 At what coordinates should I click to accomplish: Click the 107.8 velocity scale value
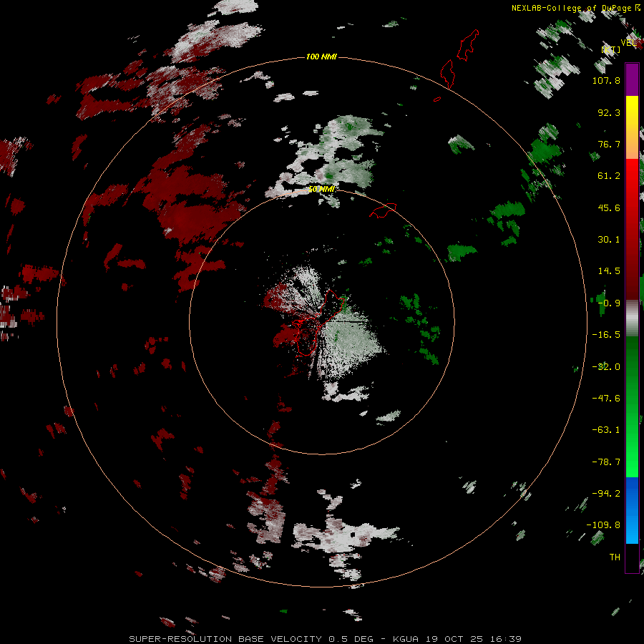click(606, 80)
